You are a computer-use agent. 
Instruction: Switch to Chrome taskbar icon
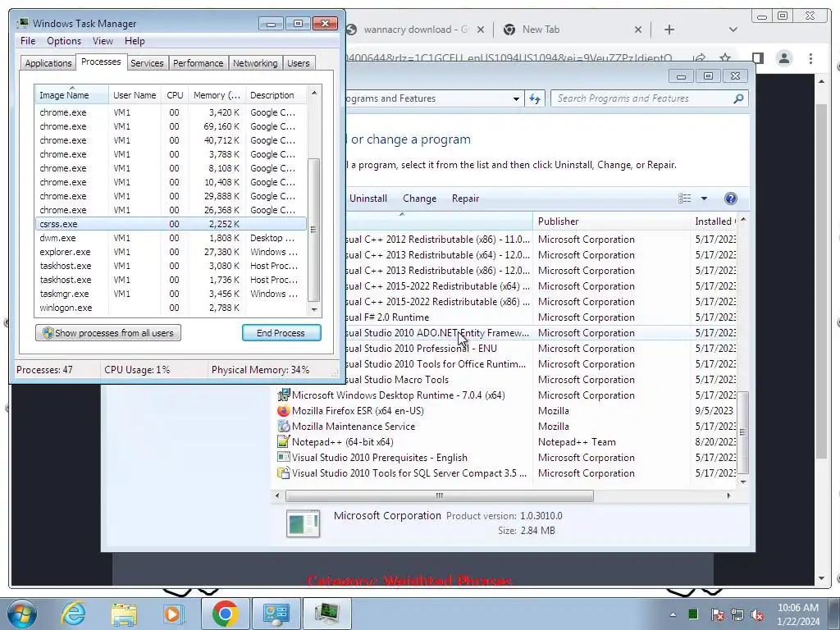pos(226,614)
